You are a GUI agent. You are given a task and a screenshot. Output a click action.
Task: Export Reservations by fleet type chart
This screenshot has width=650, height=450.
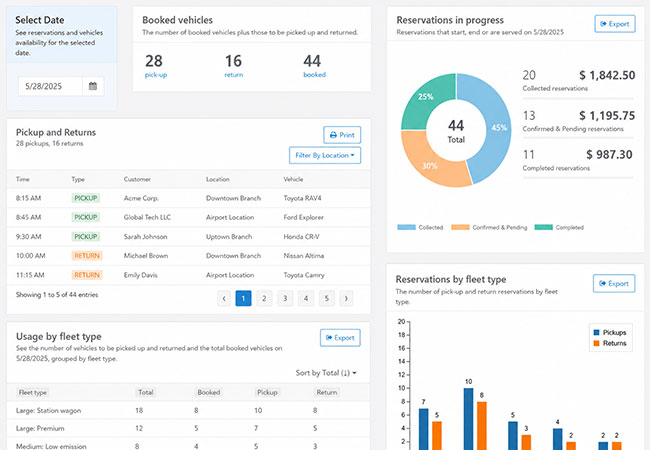[614, 283]
